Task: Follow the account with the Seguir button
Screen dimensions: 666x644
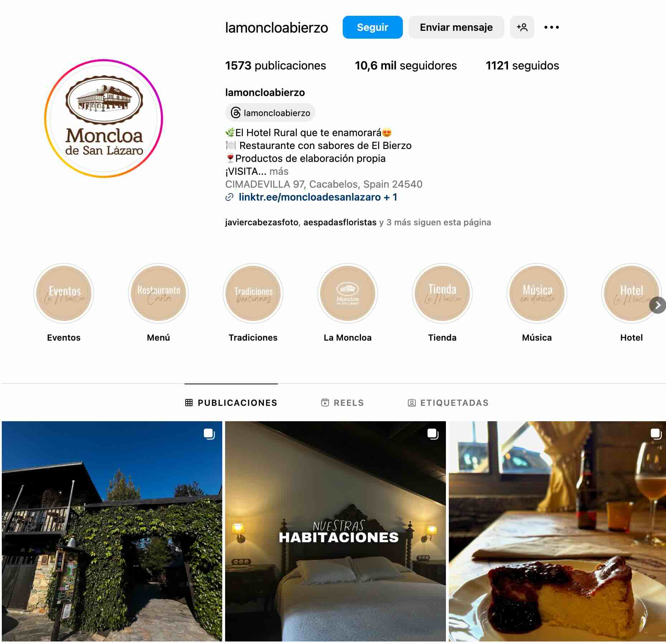Action: pyautogui.click(x=372, y=27)
